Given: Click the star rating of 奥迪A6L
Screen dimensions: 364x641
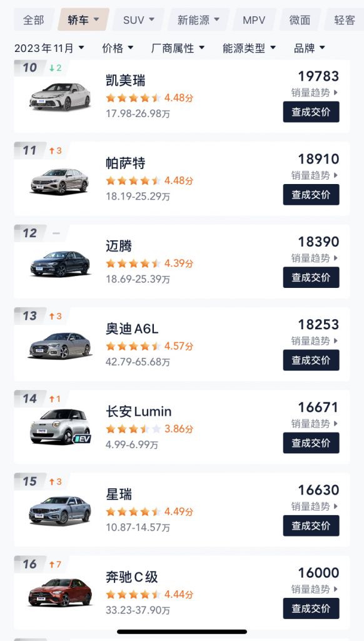Looking at the screenshot, I should 131,345.
